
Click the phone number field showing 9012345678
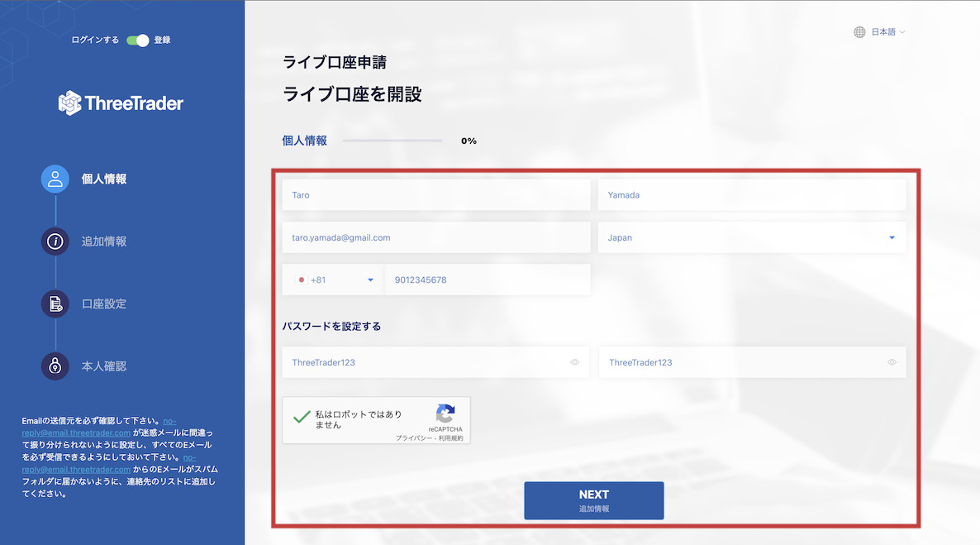[x=488, y=280]
